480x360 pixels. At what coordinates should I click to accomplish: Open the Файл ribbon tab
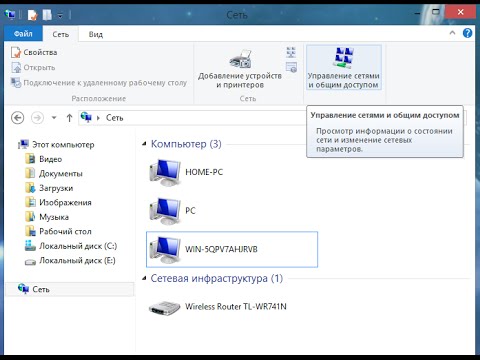click(23, 34)
